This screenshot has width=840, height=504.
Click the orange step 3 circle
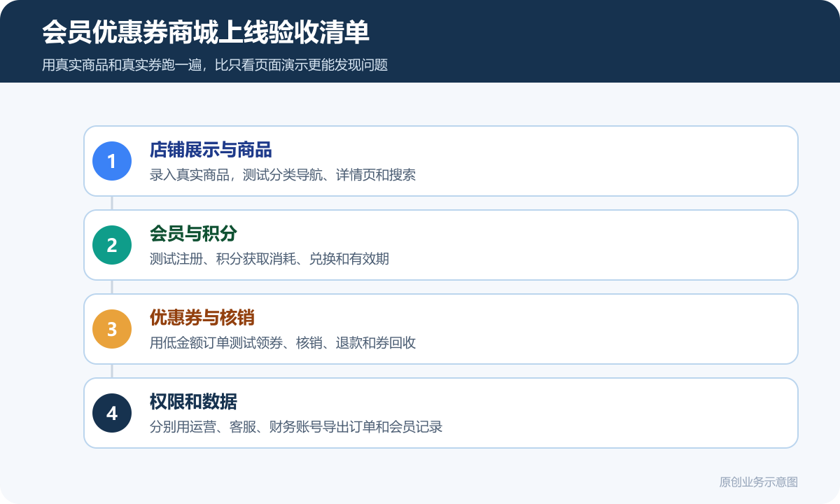(112, 329)
